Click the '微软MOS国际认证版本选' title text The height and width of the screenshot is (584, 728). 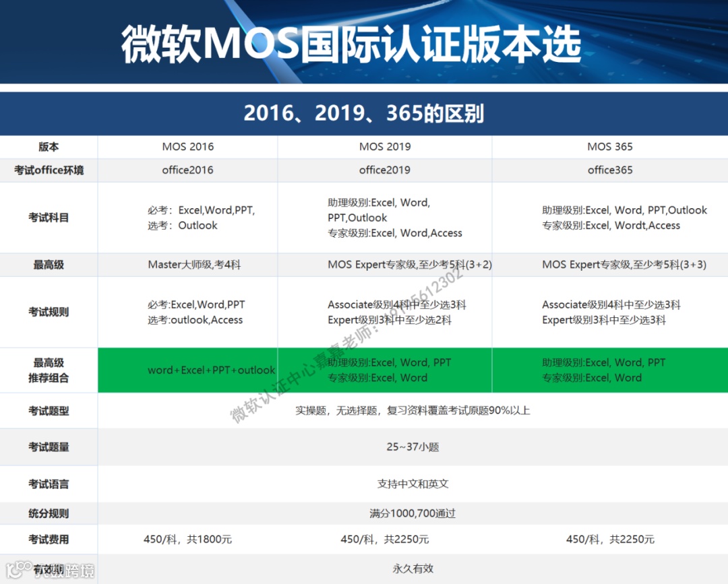351,44
